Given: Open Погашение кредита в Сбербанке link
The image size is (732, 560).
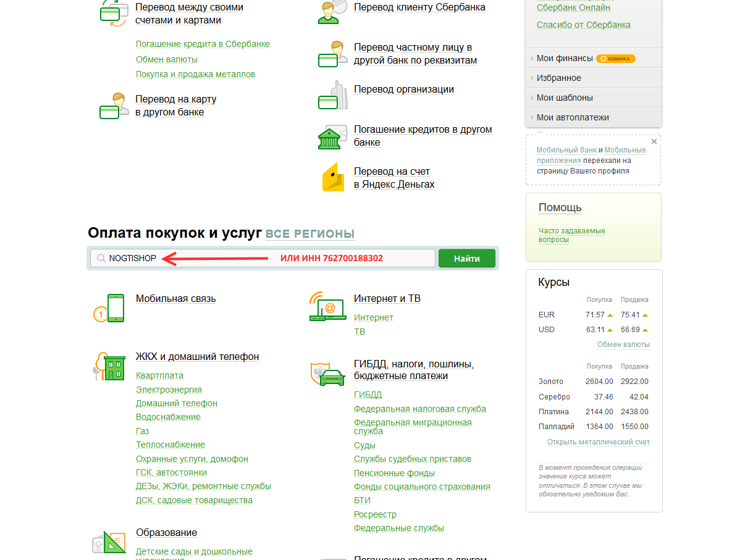Looking at the screenshot, I should 203,44.
